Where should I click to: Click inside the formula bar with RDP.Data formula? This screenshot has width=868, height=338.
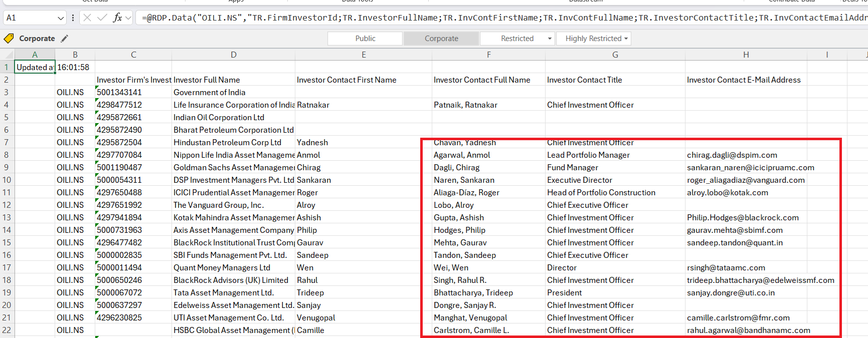(502, 18)
